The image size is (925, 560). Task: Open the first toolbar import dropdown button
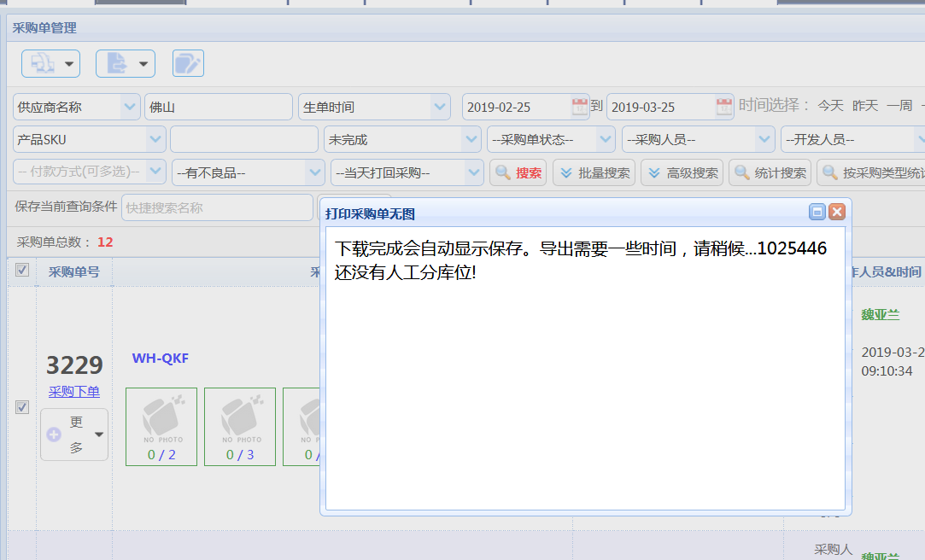coord(50,64)
